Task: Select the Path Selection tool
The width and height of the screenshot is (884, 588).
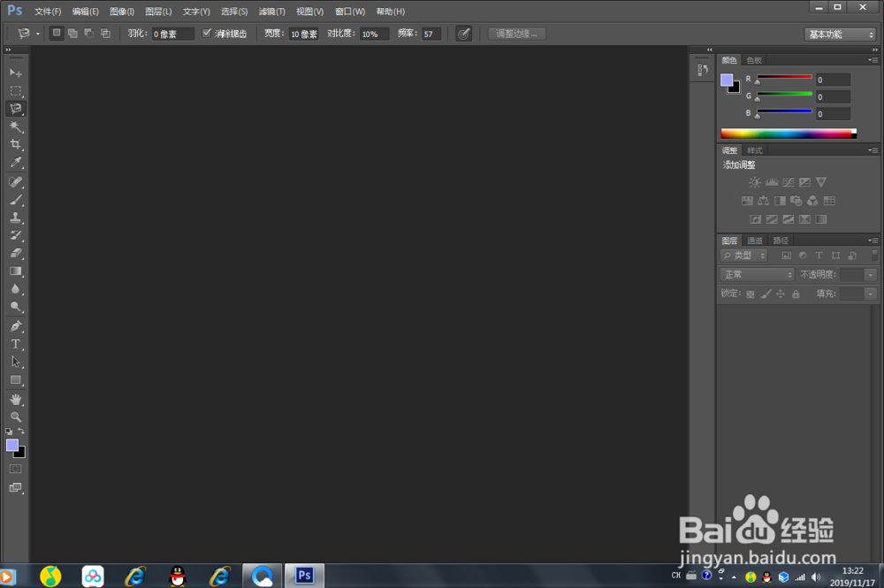Action: pyautogui.click(x=15, y=362)
